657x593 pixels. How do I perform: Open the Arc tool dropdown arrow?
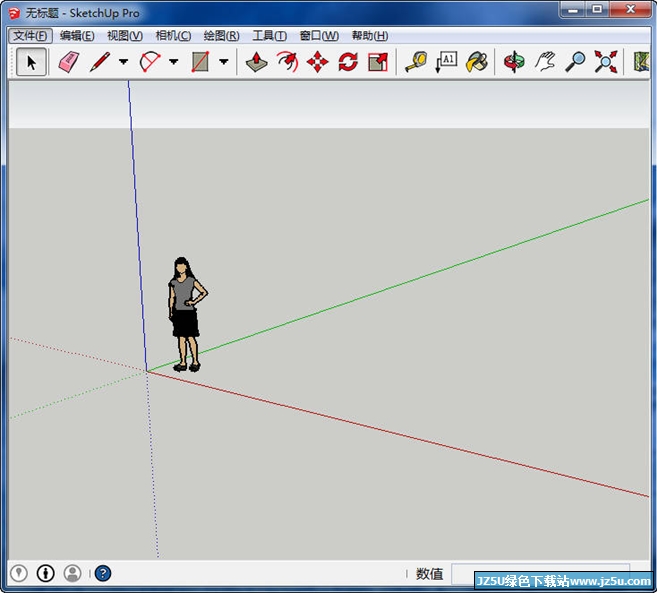coord(173,62)
